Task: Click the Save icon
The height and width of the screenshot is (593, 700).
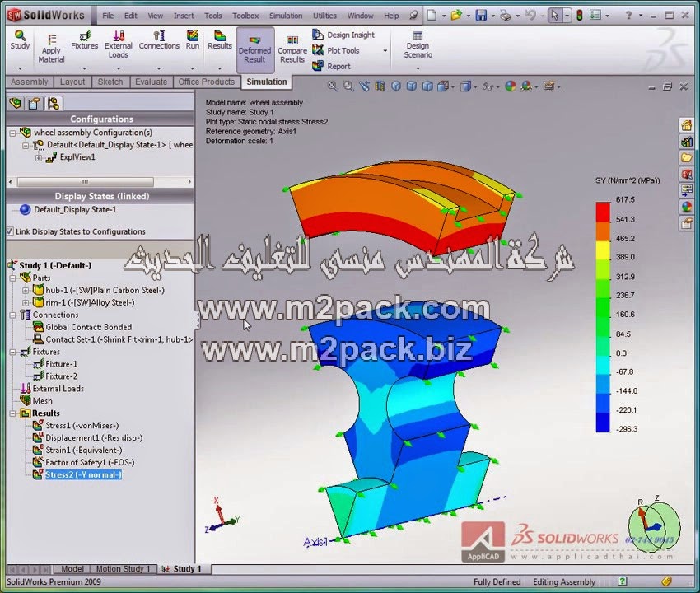Action: pyautogui.click(x=481, y=16)
